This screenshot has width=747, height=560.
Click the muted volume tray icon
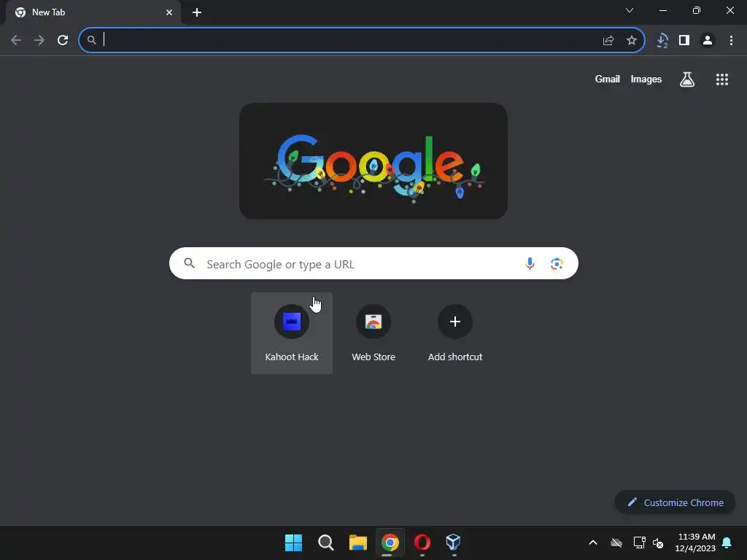tap(658, 542)
